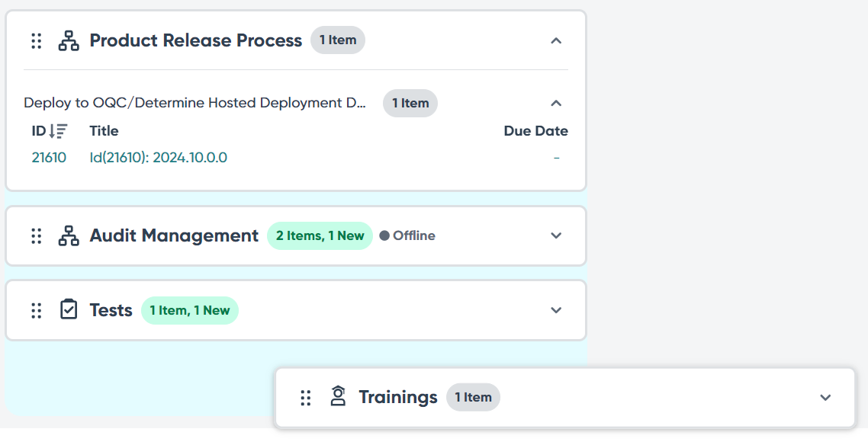Click the drag handle of the Audit Management card
The image size is (868, 445).
click(35, 236)
